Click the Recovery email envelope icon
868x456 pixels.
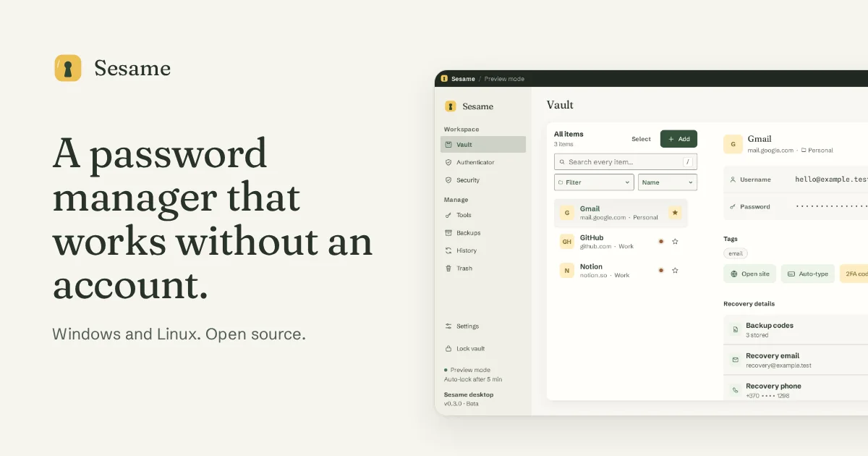[735, 360]
